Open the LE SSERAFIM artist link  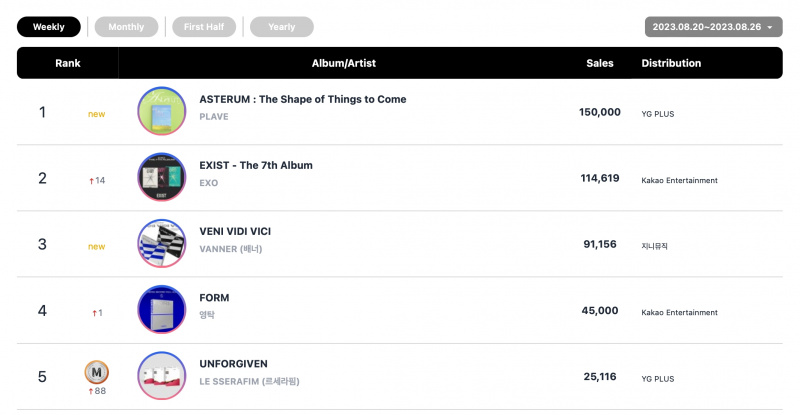(x=249, y=381)
